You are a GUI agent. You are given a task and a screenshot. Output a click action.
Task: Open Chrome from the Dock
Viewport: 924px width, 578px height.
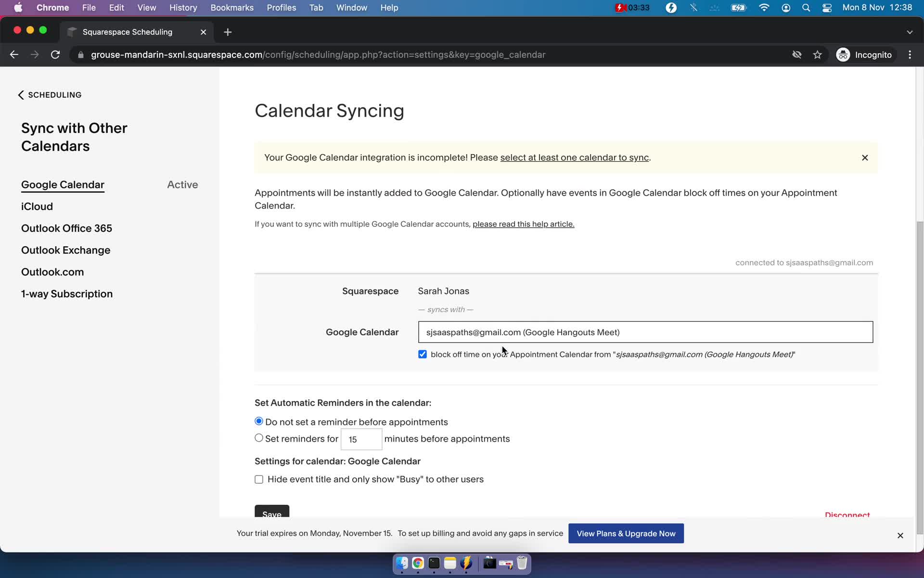coord(418,563)
